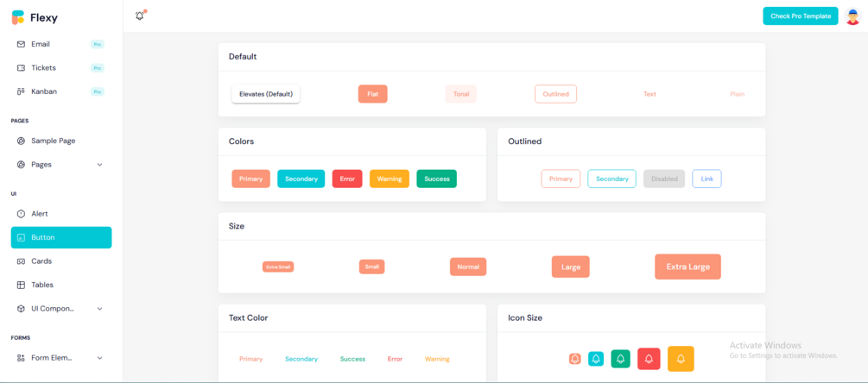Click the Kanban board icon in sidebar

click(21, 91)
